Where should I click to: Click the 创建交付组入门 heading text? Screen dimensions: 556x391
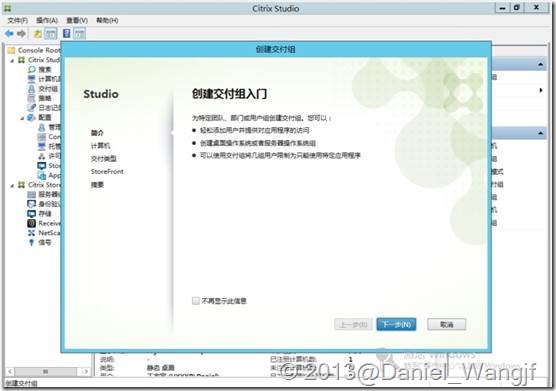click(229, 94)
